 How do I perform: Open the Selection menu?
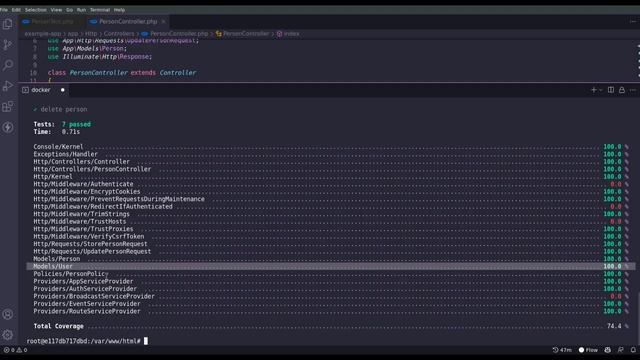36,10
